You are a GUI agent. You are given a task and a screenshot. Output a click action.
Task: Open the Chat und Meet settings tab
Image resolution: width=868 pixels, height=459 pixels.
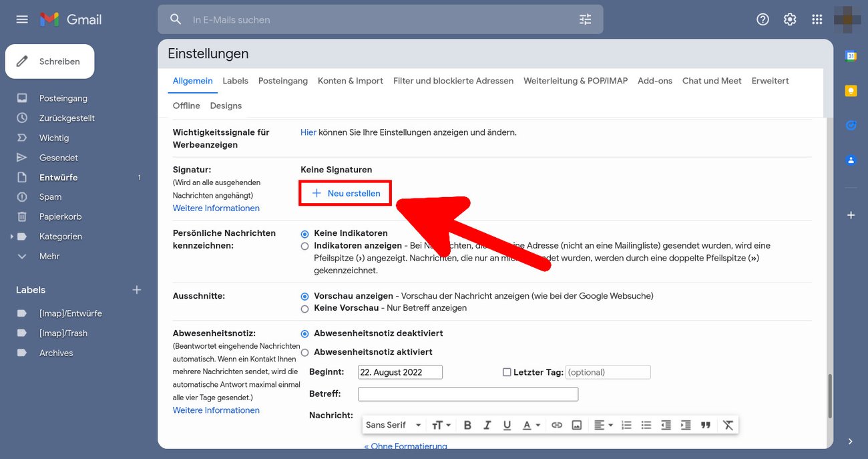pos(711,80)
